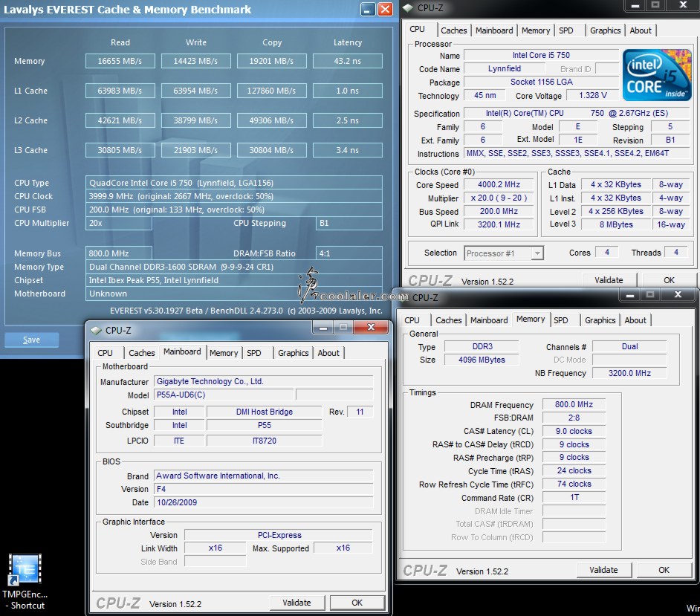Click Validate in the CPU-Z processor window
700x616 pixels.
tap(609, 280)
